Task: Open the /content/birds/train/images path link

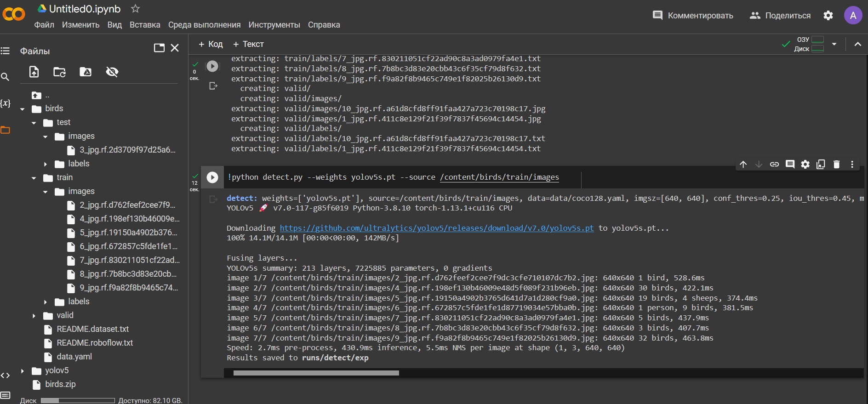Action: 499,177
